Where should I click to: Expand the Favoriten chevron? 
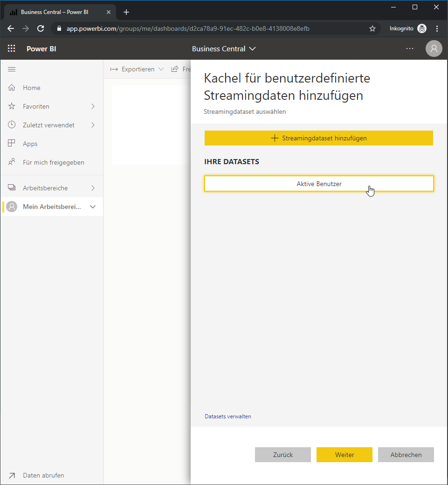click(x=93, y=106)
